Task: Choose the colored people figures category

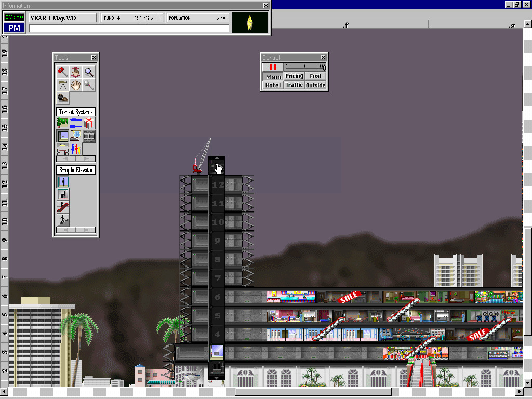Action: (76, 149)
